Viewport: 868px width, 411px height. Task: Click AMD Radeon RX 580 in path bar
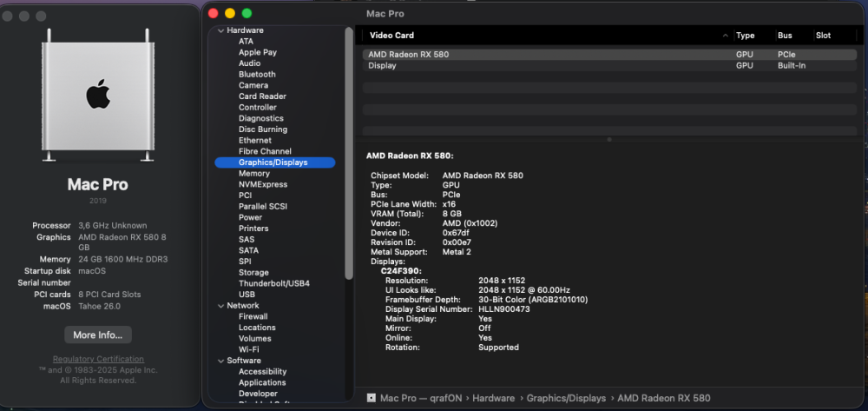pyautogui.click(x=664, y=398)
